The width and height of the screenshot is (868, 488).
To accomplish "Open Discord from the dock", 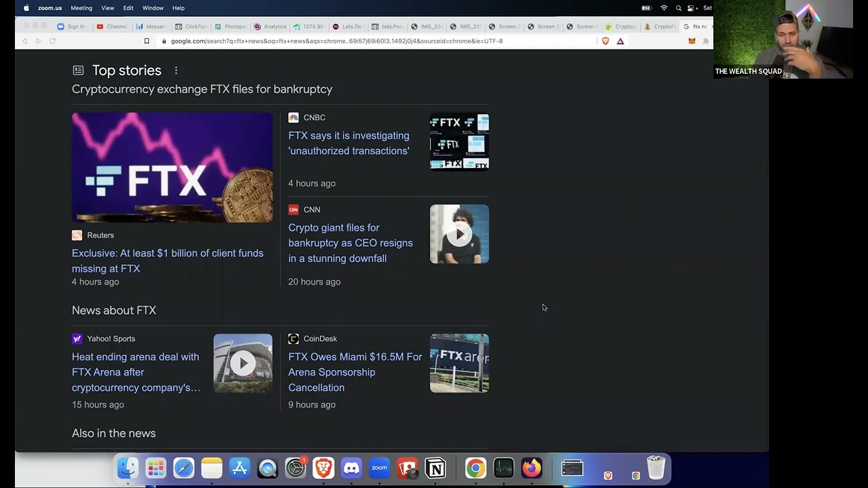I will point(351,468).
